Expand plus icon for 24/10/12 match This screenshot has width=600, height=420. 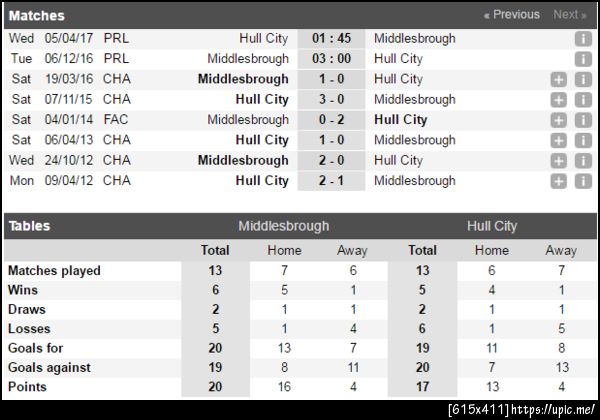point(558,161)
